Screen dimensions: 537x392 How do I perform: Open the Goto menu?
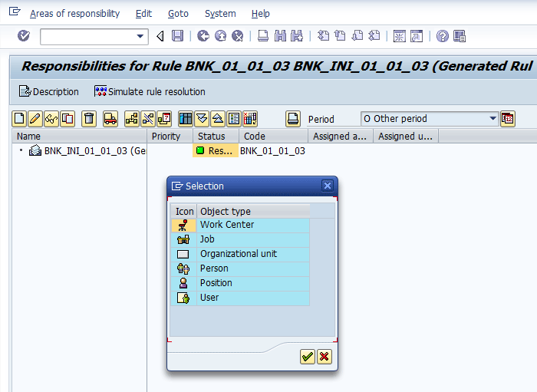point(178,14)
